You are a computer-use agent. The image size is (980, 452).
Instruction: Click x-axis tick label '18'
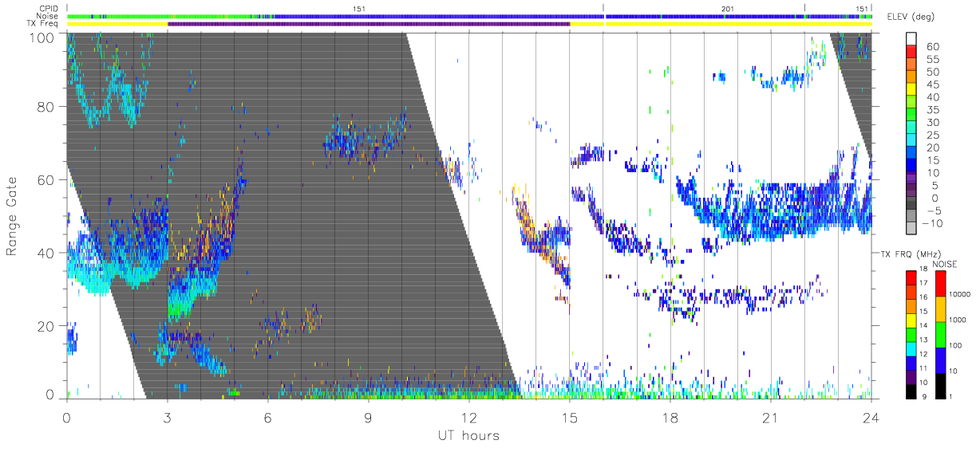[x=670, y=418]
